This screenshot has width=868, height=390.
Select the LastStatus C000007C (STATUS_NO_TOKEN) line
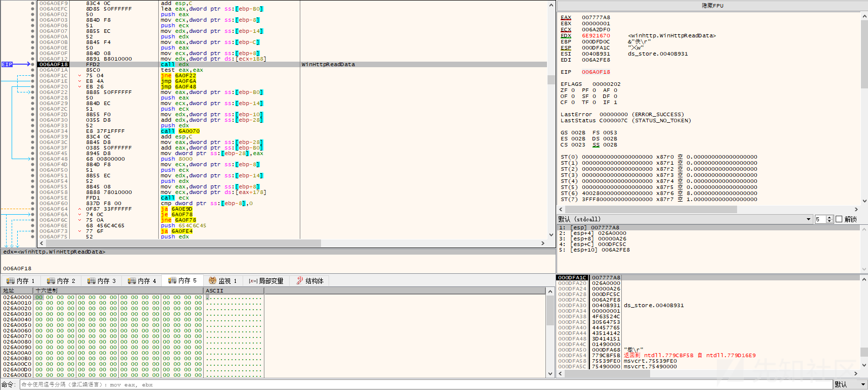626,121
